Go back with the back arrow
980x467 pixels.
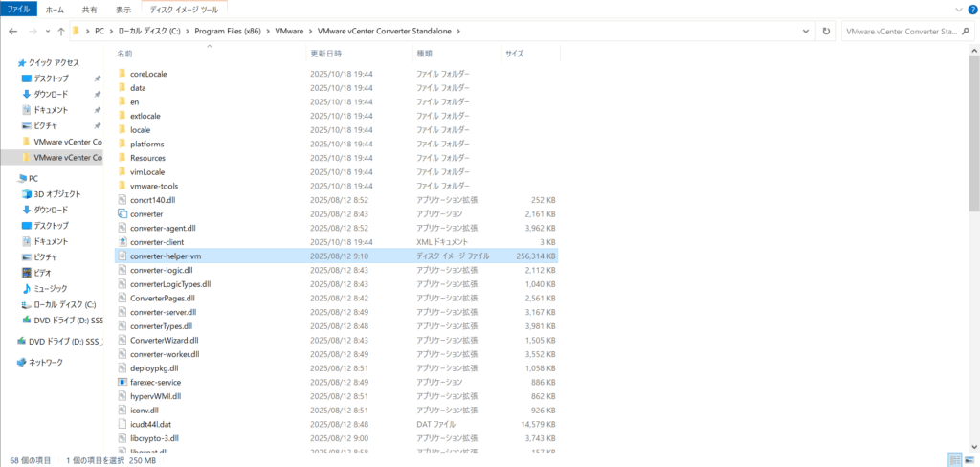tap(12, 31)
